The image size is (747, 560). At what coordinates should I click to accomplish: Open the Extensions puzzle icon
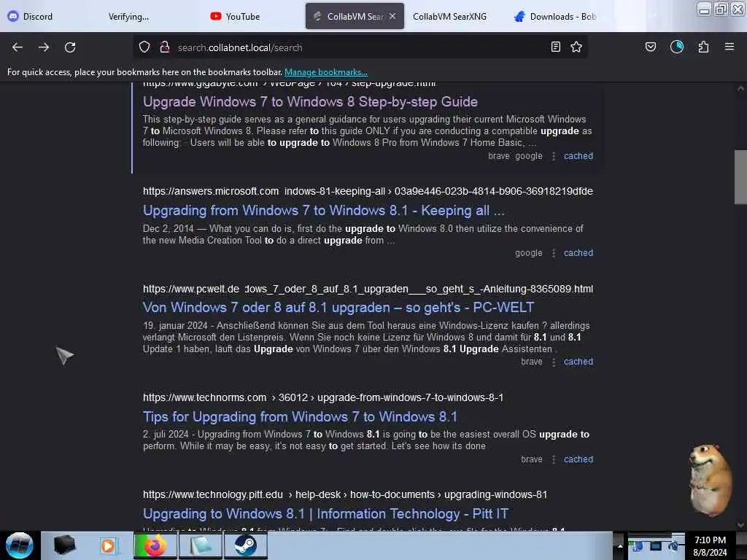703,47
